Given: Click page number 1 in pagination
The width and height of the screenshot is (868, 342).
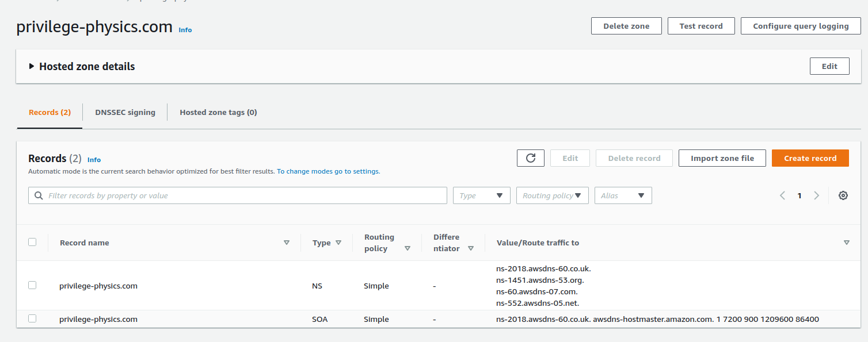Looking at the screenshot, I should (800, 196).
